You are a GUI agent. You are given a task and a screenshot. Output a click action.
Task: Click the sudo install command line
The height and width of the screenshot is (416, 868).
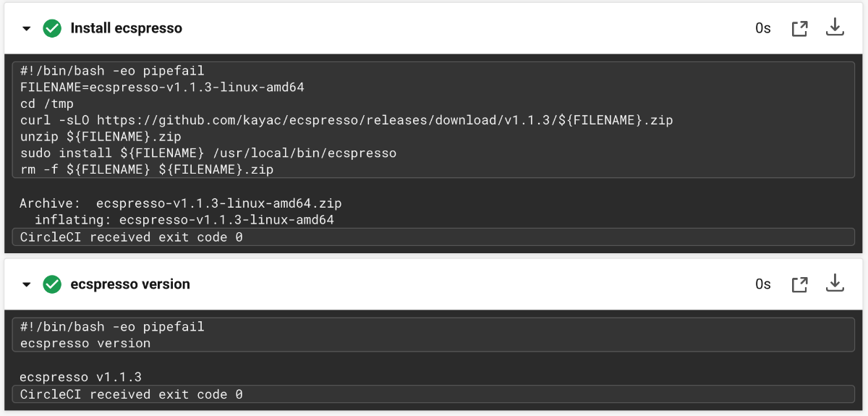(208, 153)
